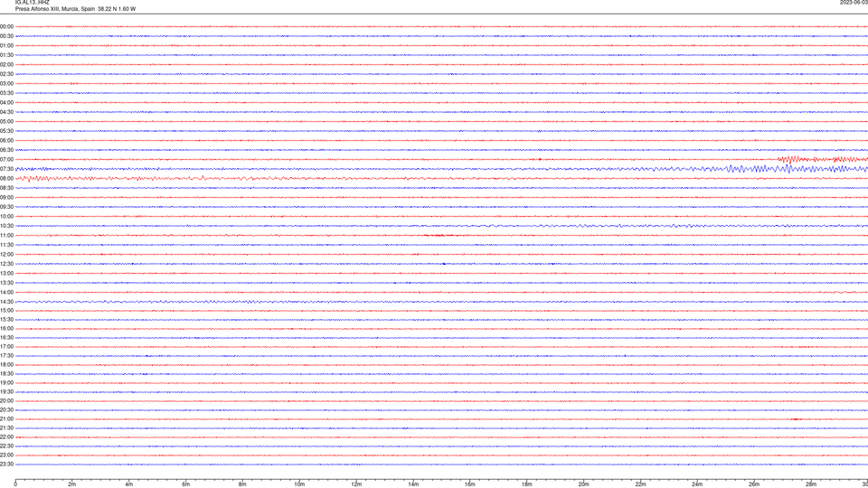This screenshot has height=488, width=868.
Task: Click the 23:00 time label
Action: [x=6, y=455]
